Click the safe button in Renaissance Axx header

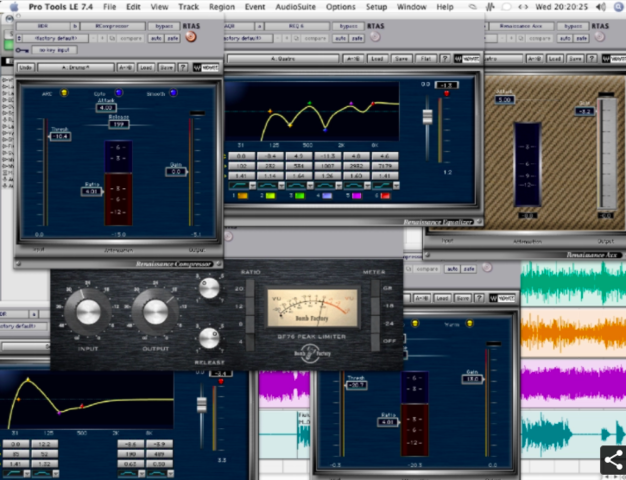tap(581, 38)
